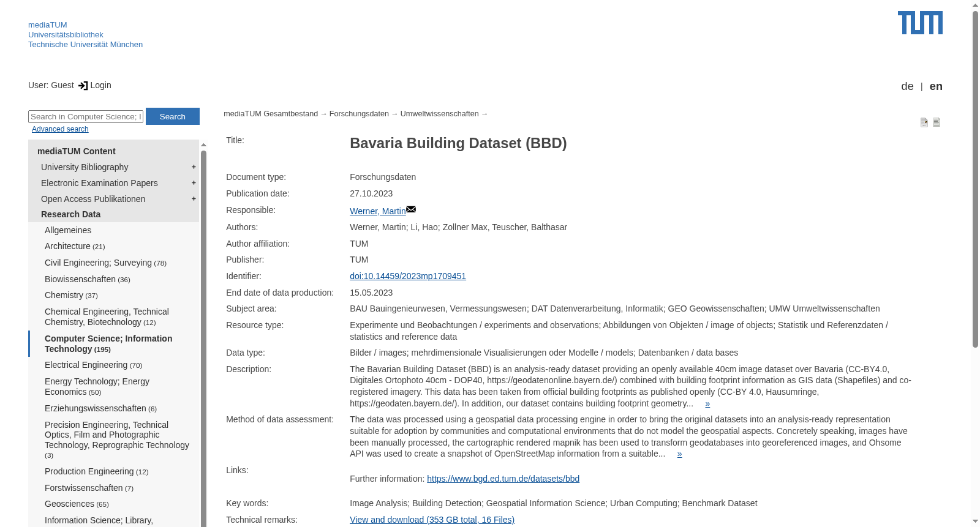Expand the Open Access Publikationen node
Image resolution: width=980 pixels, height=527 pixels.
[194, 199]
